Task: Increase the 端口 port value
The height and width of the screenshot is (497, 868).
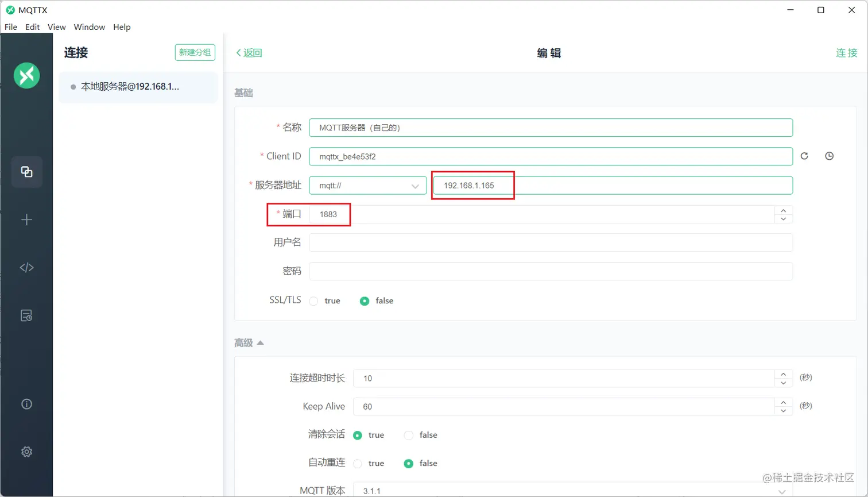Action: pyautogui.click(x=784, y=210)
